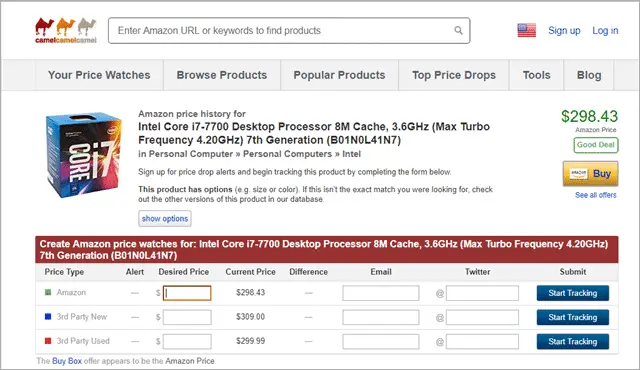
Task: Start Tracking the Amazon price
Action: (x=573, y=293)
